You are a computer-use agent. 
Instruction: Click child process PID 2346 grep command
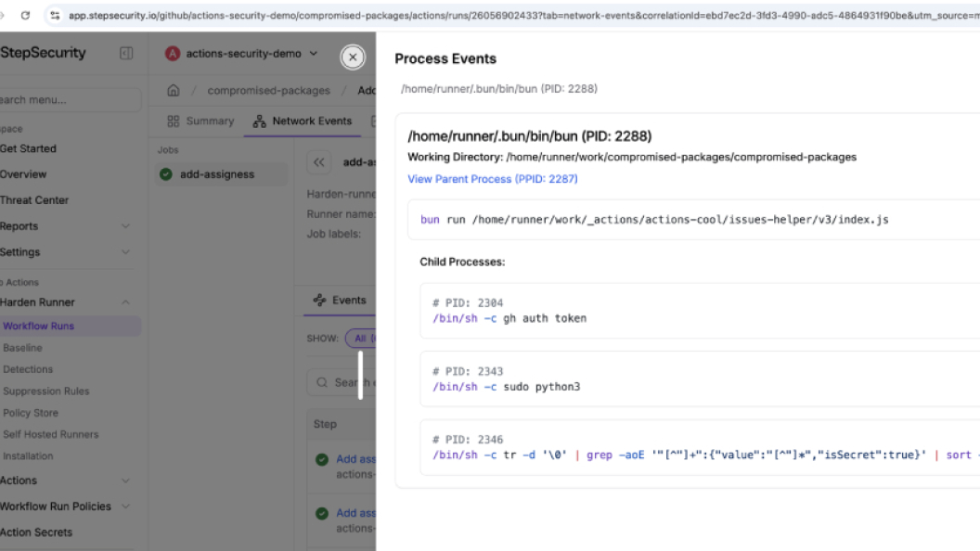click(x=700, y=447)
